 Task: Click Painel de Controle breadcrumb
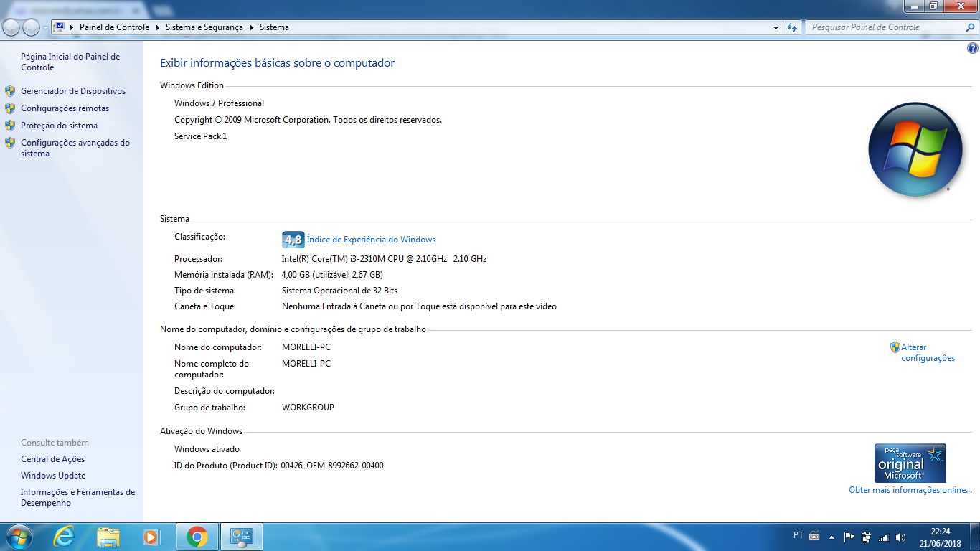click(114, 27)
